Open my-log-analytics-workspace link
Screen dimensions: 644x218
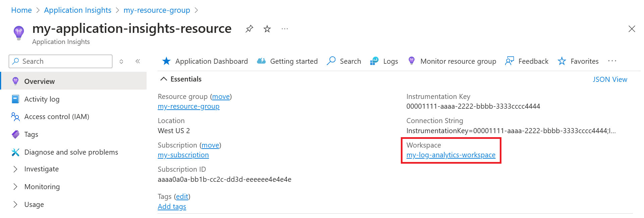(x=451, y=155)
